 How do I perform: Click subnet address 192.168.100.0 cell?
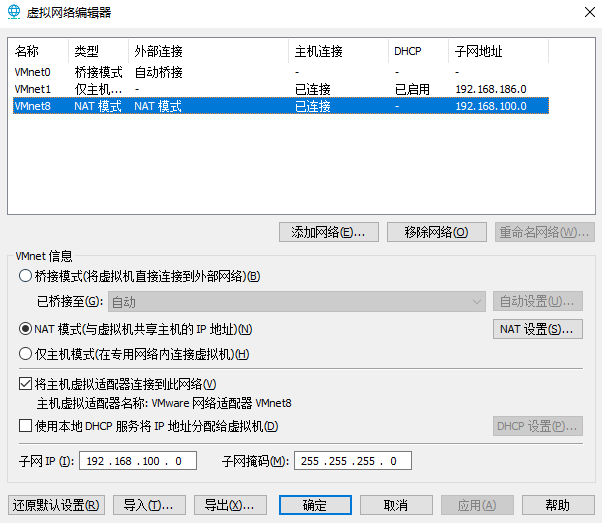491,106
